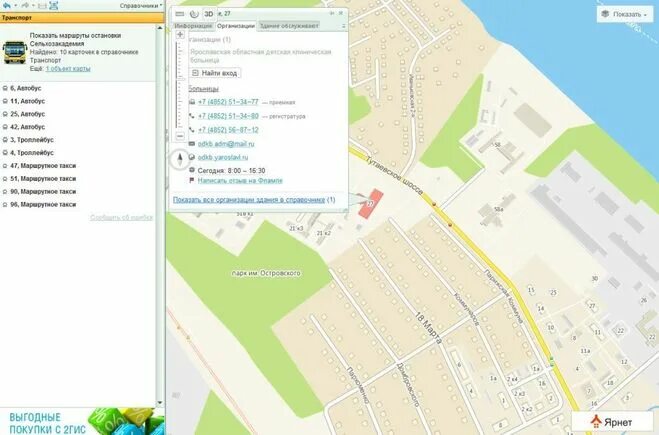This screenshot has width=659, height=435.
Task: Click phone number ending 51-34-77
Action: (x=228, y=102)
